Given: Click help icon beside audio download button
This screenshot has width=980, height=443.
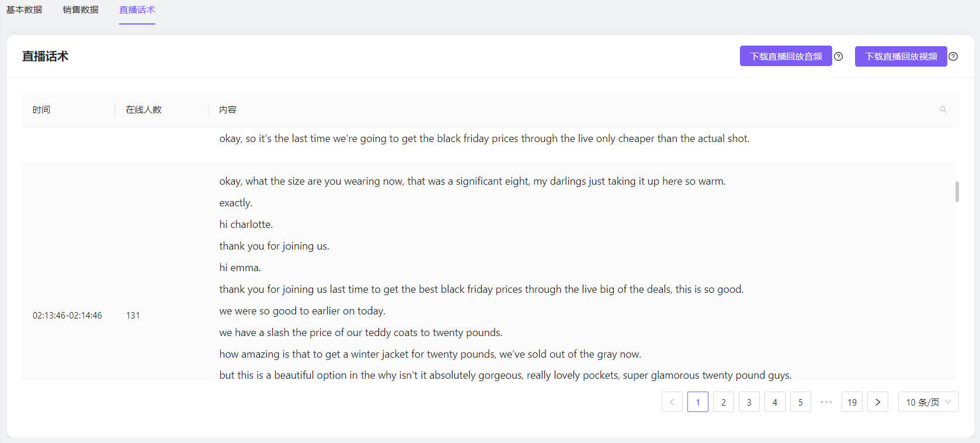Looking at the screenshot, I should pos(839,57).
